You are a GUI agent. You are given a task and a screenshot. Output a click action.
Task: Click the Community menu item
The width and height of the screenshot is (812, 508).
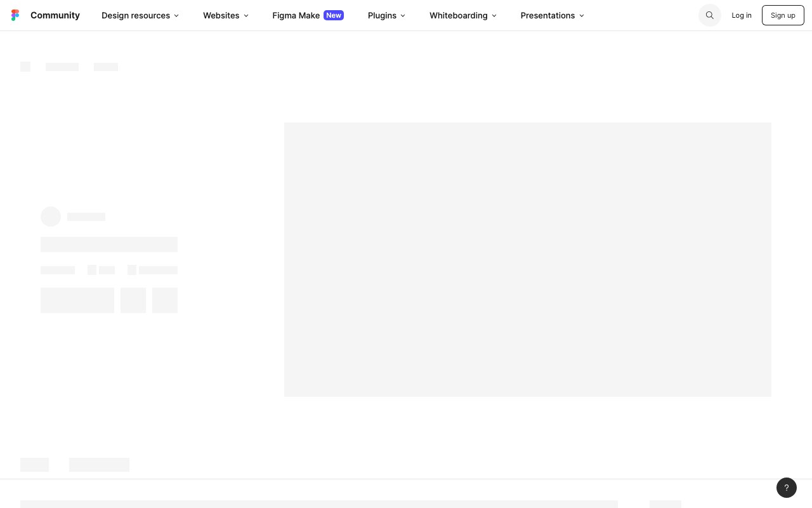[x=55, y=15]
